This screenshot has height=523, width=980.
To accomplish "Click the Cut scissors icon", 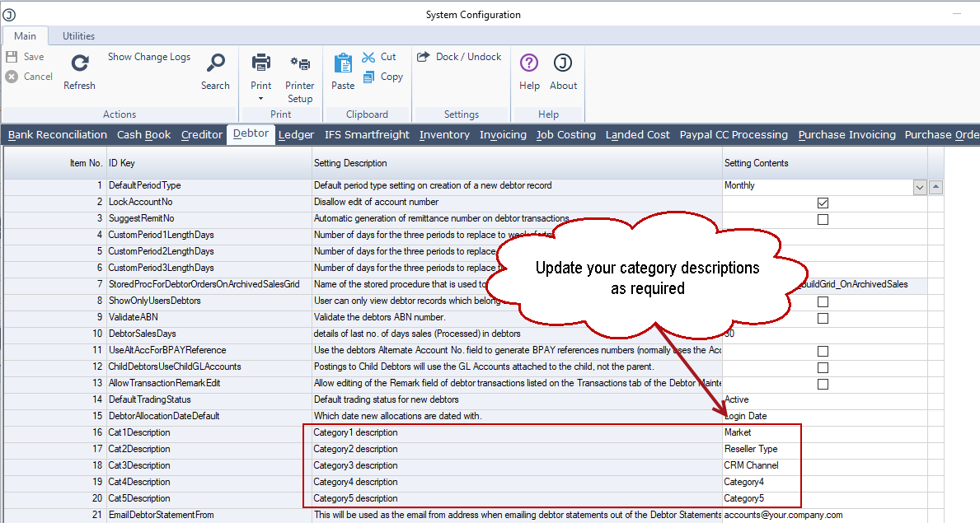I will [x=368, y=57].
